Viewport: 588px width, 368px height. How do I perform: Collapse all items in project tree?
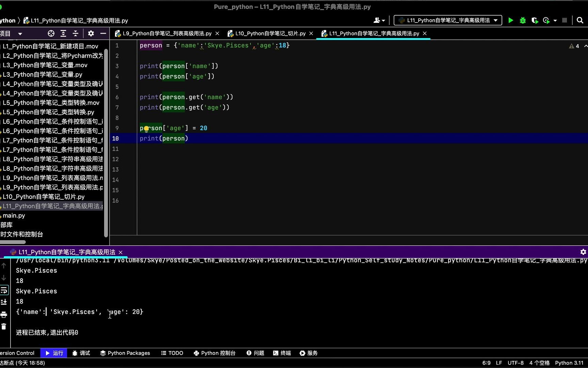pyautogui.click(x=76, y=33)
